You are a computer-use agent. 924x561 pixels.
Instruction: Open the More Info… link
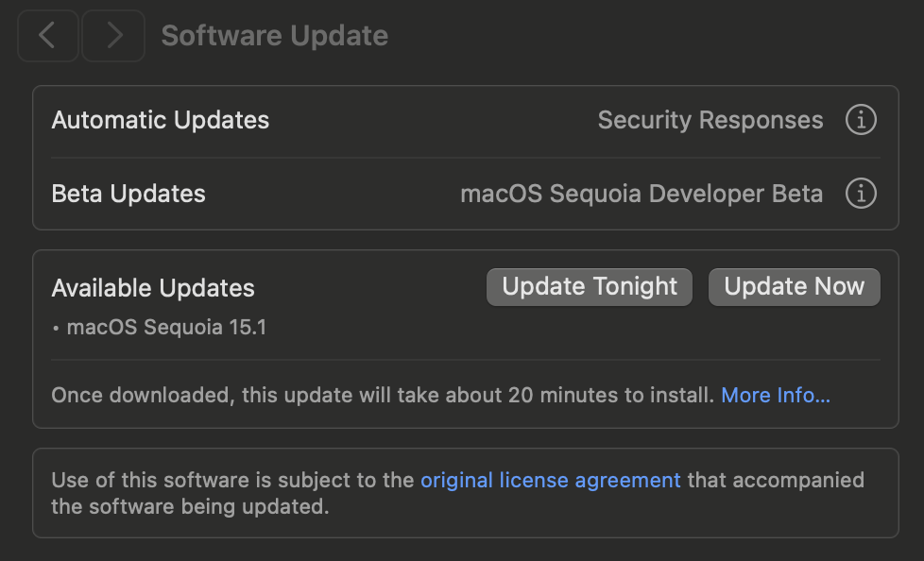click(776, 395)
